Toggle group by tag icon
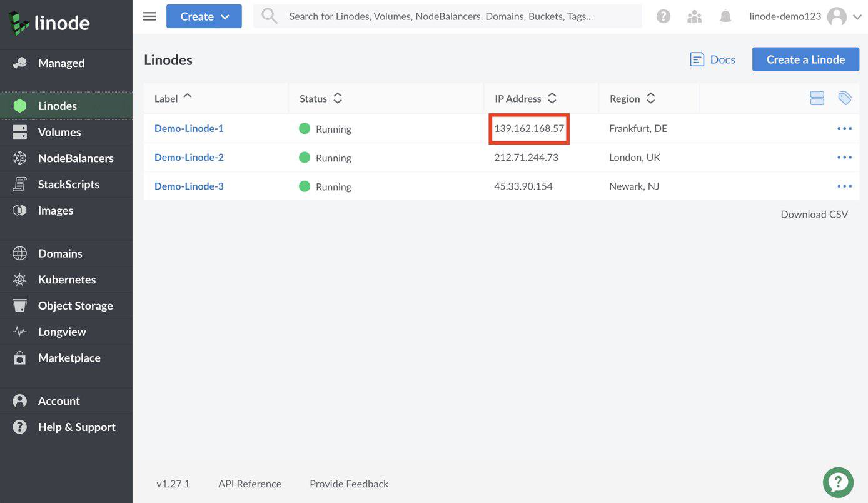The width and height of the screenshot is (868, 503). tap(845, 98)
